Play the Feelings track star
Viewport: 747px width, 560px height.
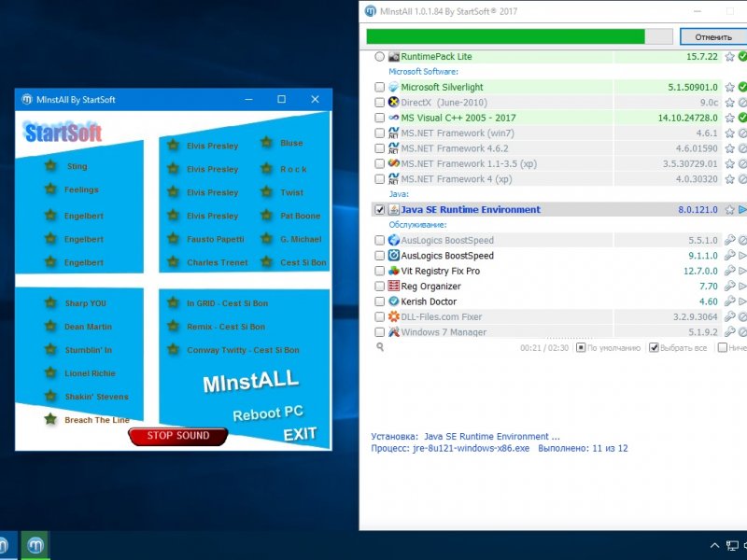[50, 189]
